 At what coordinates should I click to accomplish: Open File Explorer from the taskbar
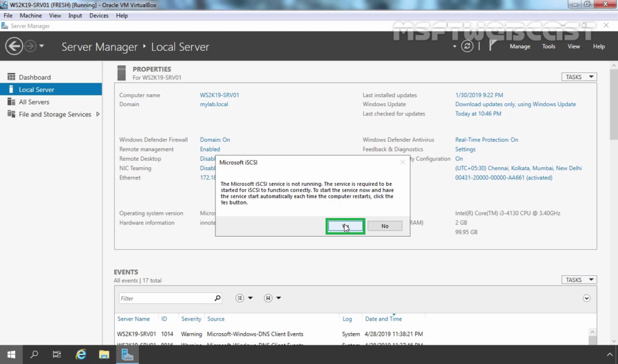coord(104,354)
